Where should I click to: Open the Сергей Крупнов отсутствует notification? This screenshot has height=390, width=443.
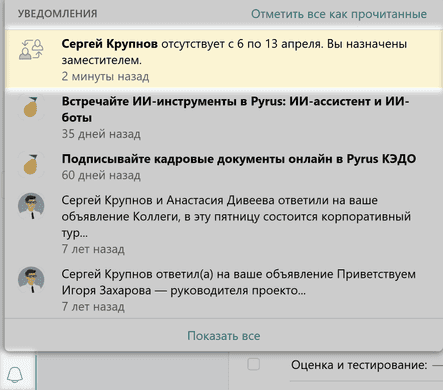point(224,59)
